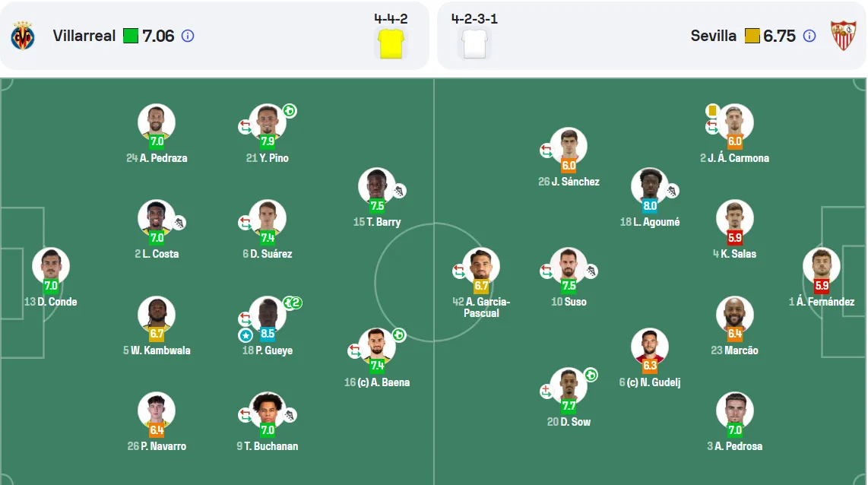Click the yellow Villarreal kit shirt icon
The width and height of the screenshot is (868, 485).
click(x=391, y=44)
